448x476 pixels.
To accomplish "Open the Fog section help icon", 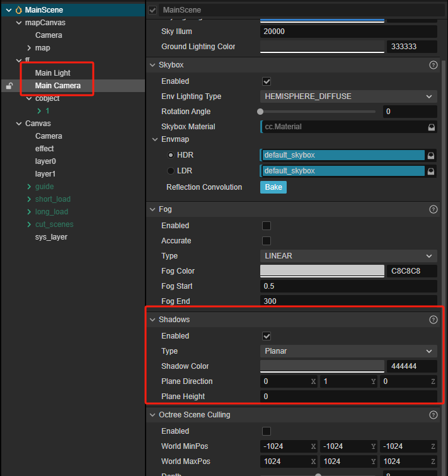I will coord(434,209).
